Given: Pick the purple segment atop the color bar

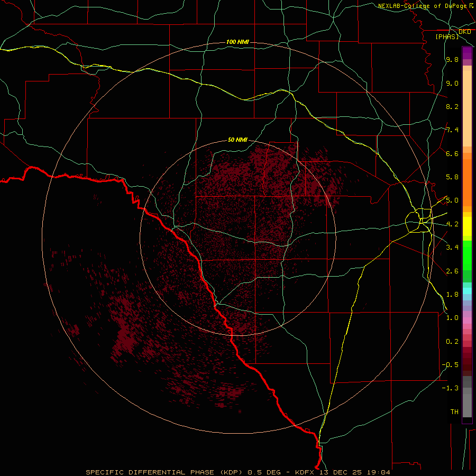Looking at the screenshot, I should (x=467, y=53).
